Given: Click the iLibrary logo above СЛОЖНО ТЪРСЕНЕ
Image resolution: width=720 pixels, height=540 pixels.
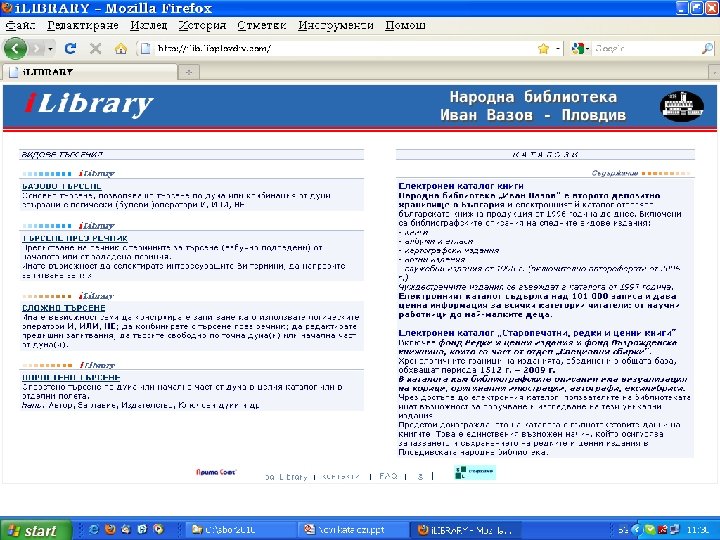Looking at the screenshot, I should click(x=96, y=296).
